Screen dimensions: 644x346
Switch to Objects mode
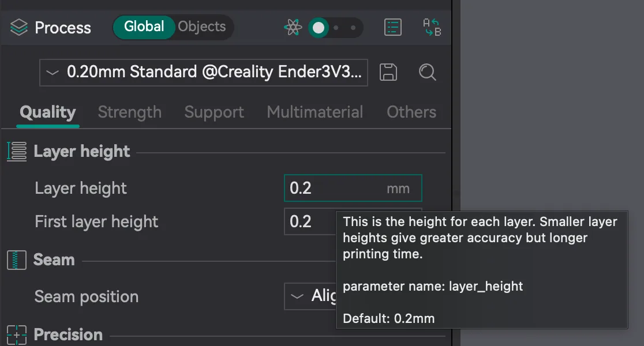201,27
